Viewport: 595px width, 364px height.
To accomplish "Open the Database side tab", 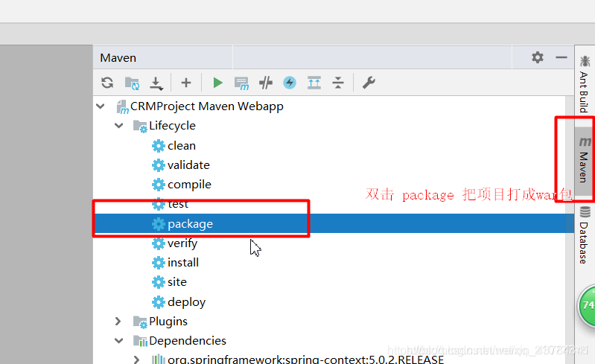I will [x=585, y=235].
